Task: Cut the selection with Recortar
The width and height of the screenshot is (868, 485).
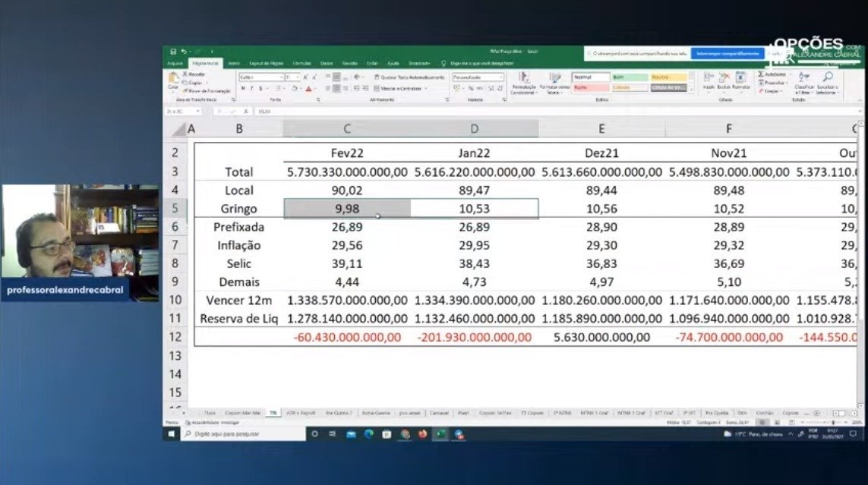Action: tap(194, 74)
